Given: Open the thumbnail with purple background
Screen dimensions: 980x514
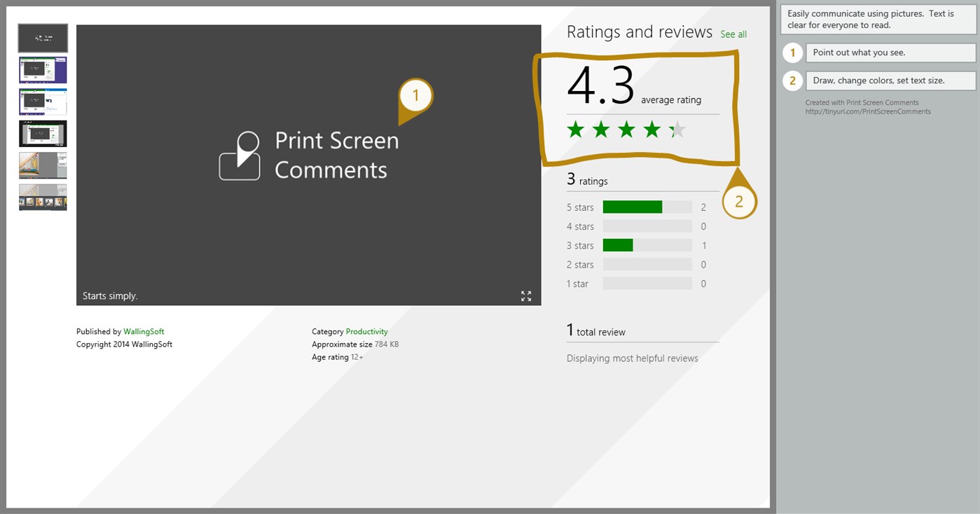Looking at the screenshot, I should pyautogui.click(x=43, y=70).
